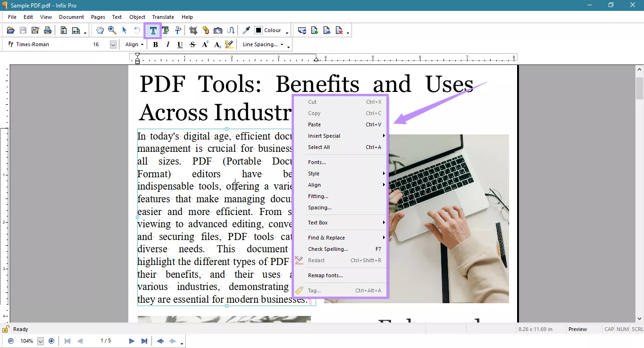Toggle italic formatting
Viewport: 644px width, 348px height.
[167, 44]
